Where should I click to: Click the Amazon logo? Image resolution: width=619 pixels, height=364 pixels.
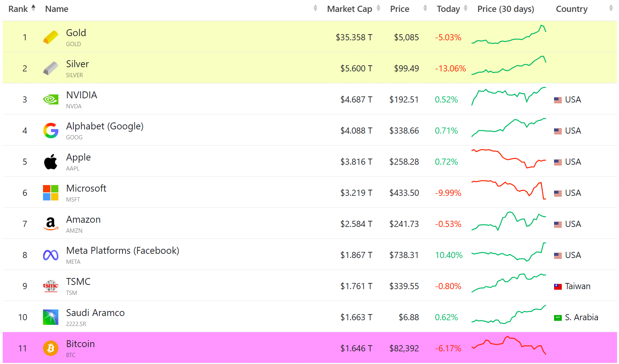[50, 223]
